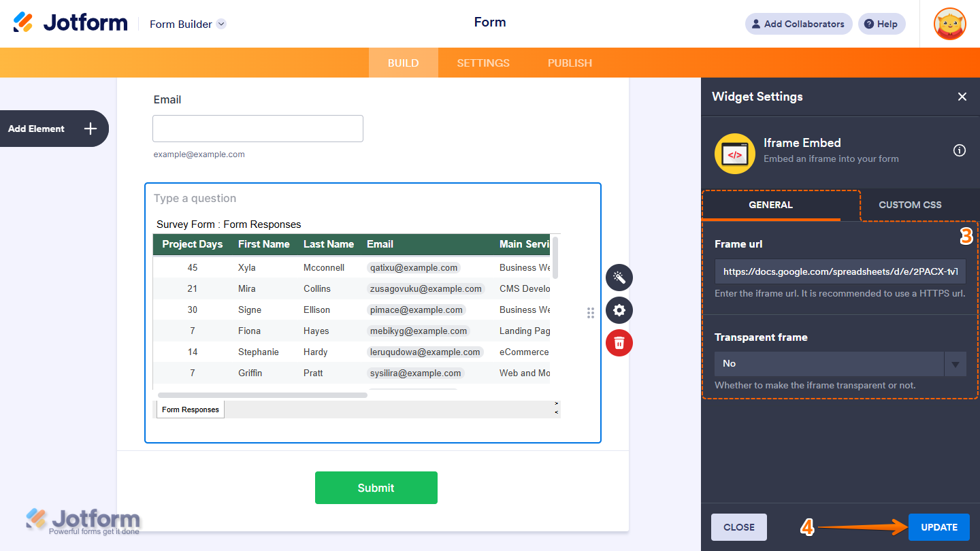Click the mebikyg@example.com cell

(x=419, y=331)
